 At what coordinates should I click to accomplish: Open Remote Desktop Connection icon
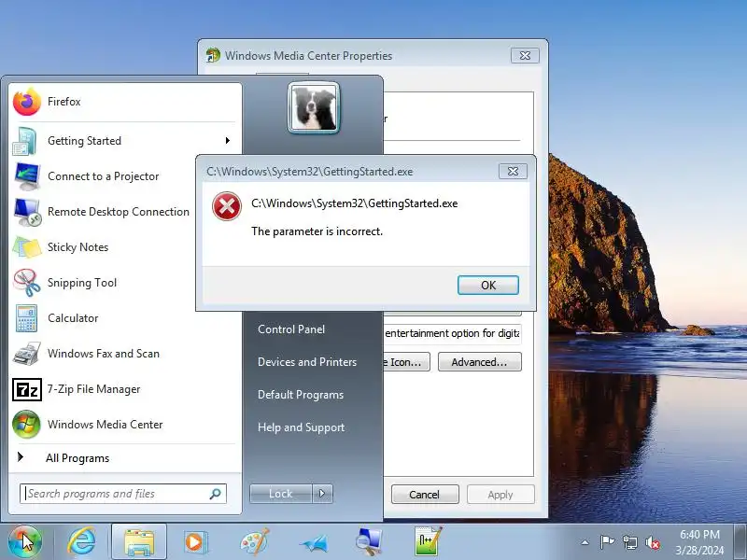click(27, 212)
